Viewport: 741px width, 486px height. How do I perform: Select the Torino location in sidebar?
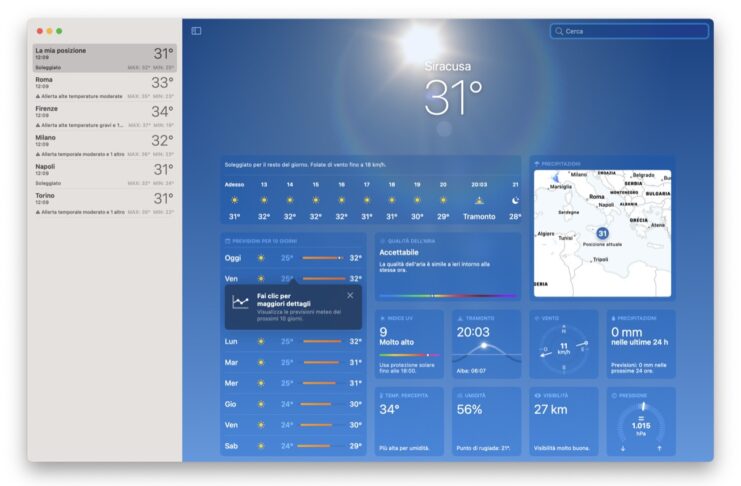(x=104, y=203)
